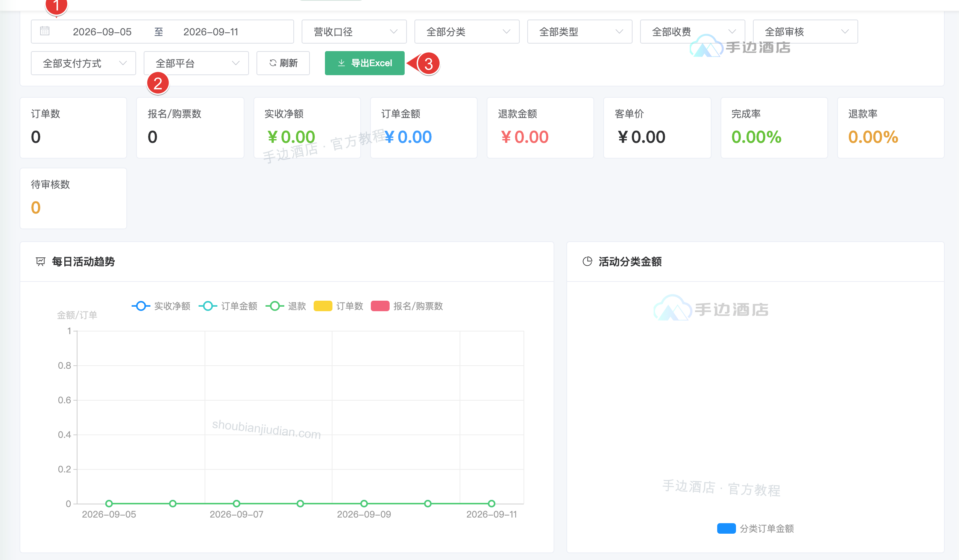Click the 每日活动趋势 panel title

pyautogui.click(x=83, y=262)
